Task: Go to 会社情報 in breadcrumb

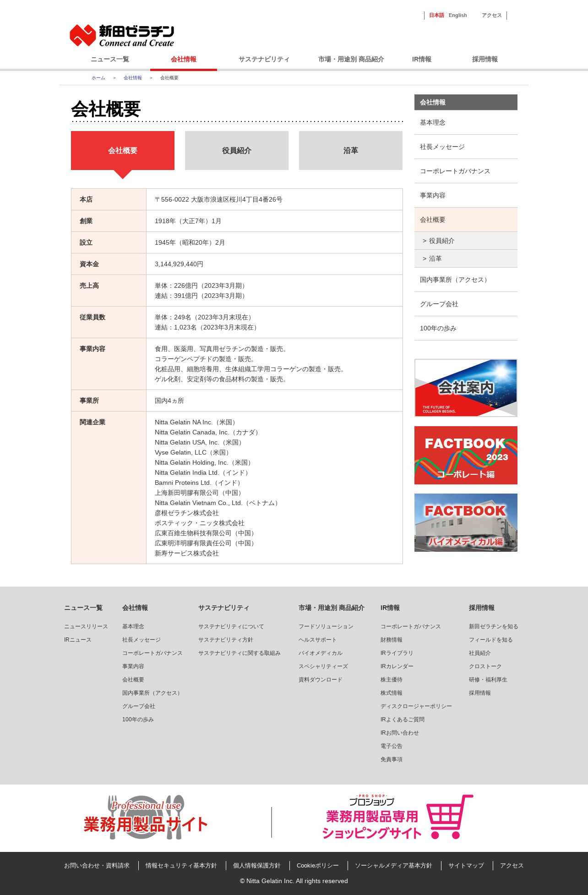Action: point(133,78)
